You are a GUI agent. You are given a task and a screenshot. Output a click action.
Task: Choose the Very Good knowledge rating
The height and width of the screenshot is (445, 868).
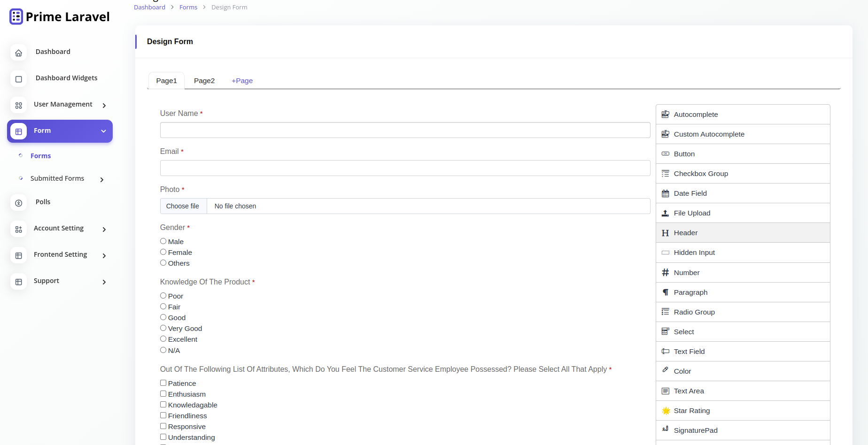(163, 328)
